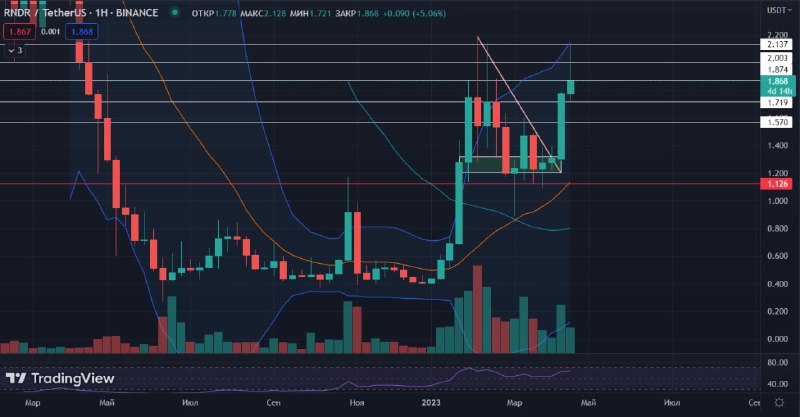
Task: Click the Июл label before Сен 2022
Action: tap(190, 403)
